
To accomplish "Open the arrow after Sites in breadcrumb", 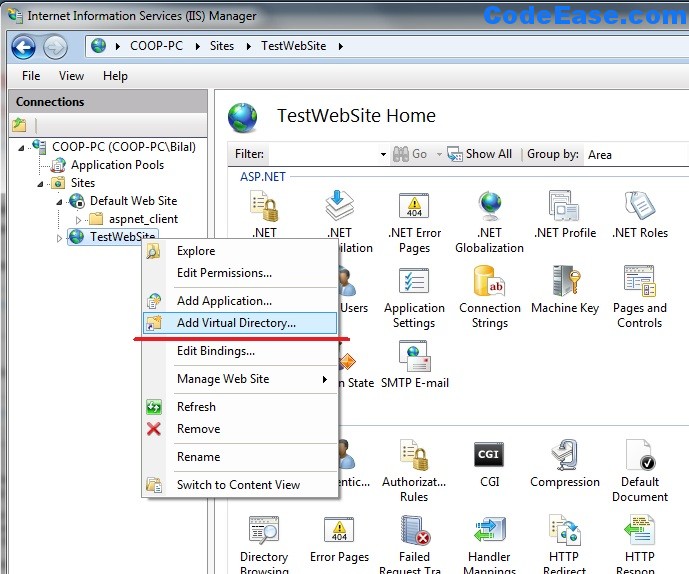I will click(x=249, y=46).
